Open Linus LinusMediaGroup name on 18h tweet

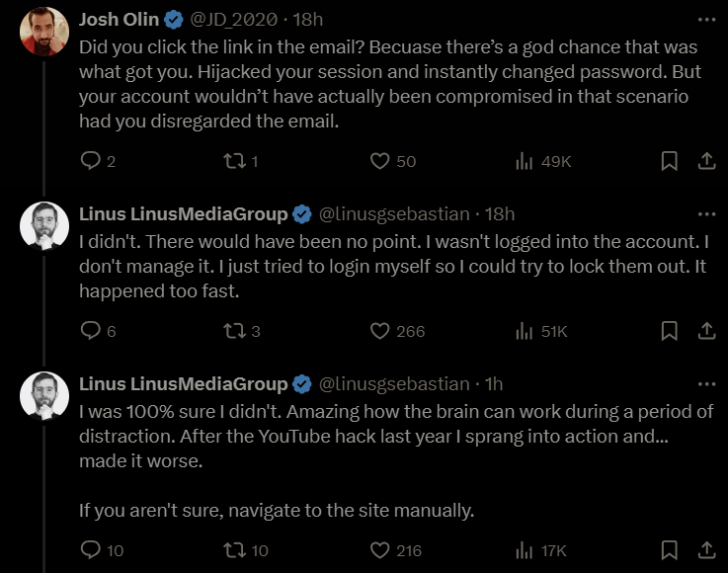[x=184, y=214]
